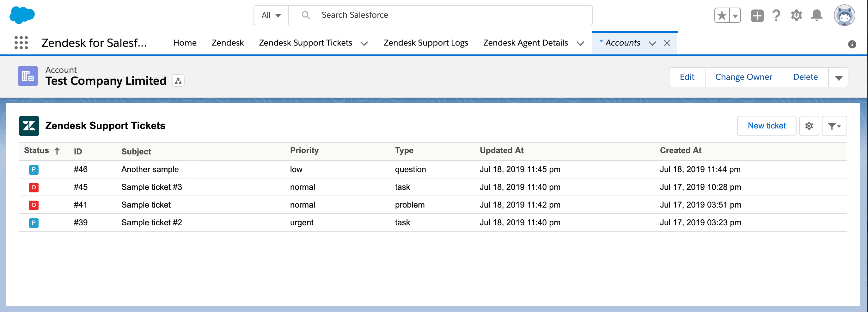Open the notifications bell
868x312 pixels.
coord(817,16)
